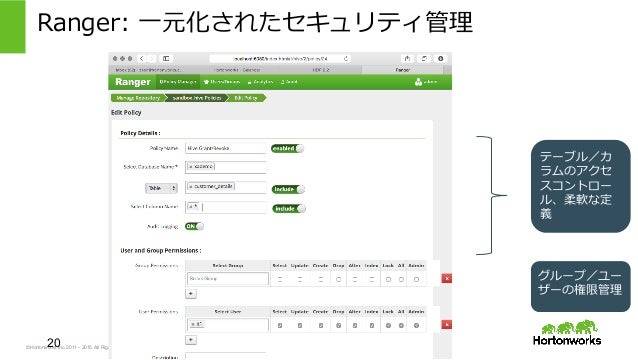Check All permission in the group row
The width and height of the screenshot is (638, 360).
(x=401, y=279)
